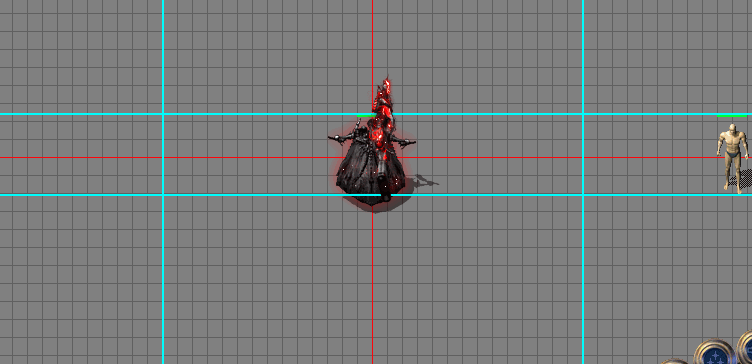Click the partially visible gold button at right edge
This screenshot has width=752, height=364.
(x=745, y=347)
